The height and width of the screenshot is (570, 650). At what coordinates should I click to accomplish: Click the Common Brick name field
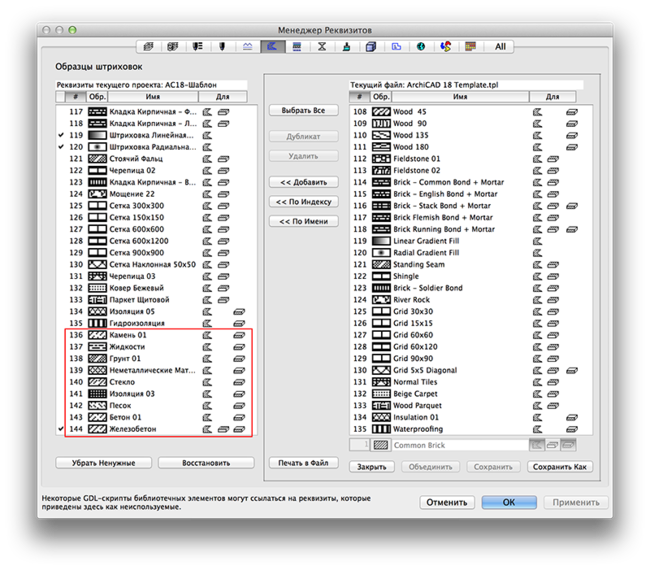tap(460, 445)
